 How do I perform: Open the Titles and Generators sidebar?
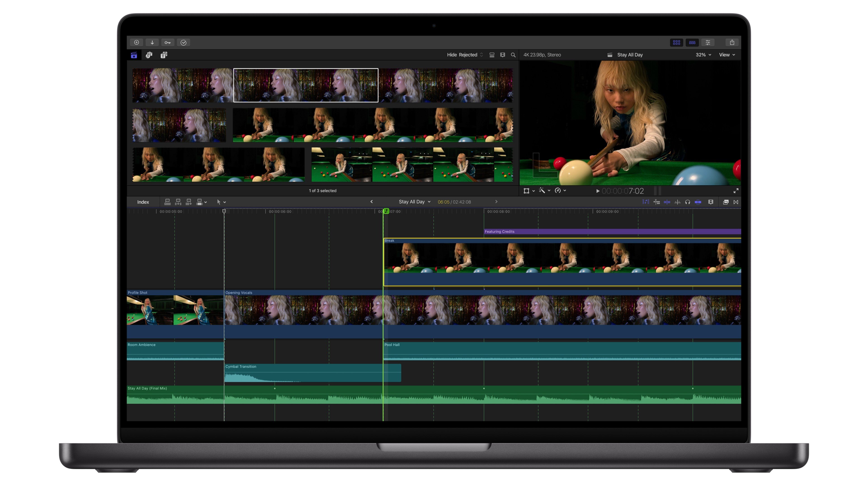(x=164, y=55)
